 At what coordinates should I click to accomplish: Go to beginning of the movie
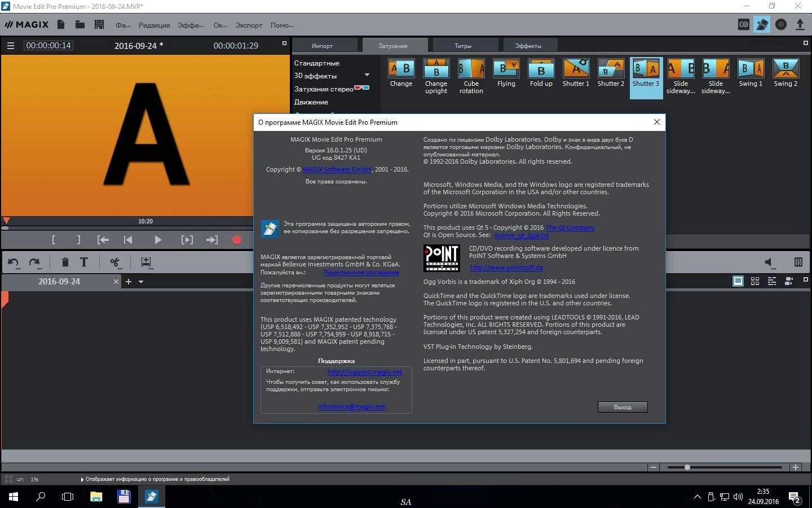(x=128, y=240)
